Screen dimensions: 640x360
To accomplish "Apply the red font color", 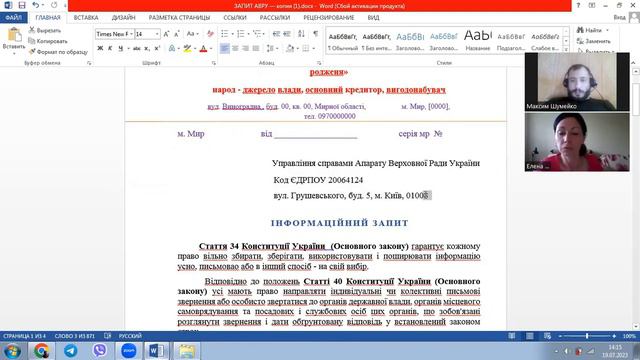I will (x=203, y=49).
